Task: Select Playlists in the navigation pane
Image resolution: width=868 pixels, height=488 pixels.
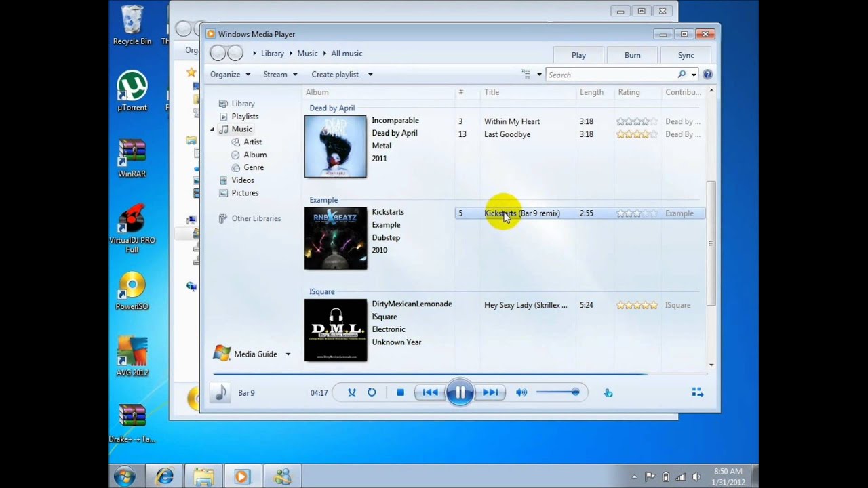Action: pyautogui.click(x=245, y=117)
